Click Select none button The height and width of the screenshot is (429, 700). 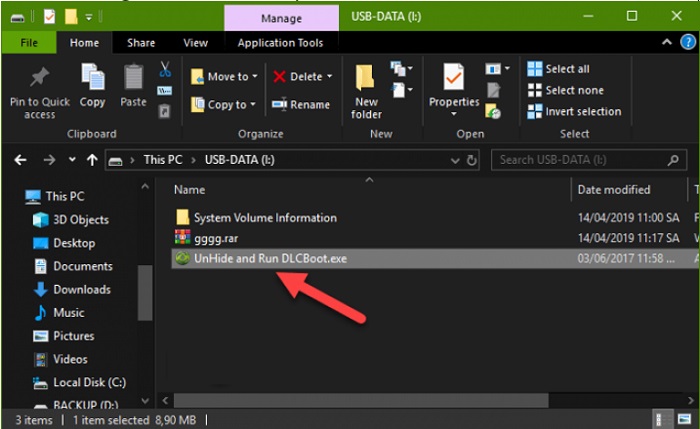click(x=566, y=90)
